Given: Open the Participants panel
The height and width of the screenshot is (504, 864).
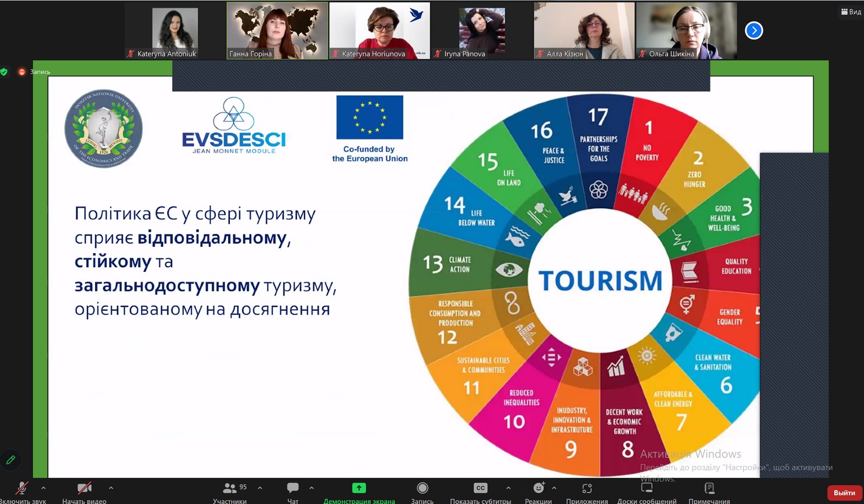Looking at the screenshot, I should pyautogui.click(x=230, y=488).
